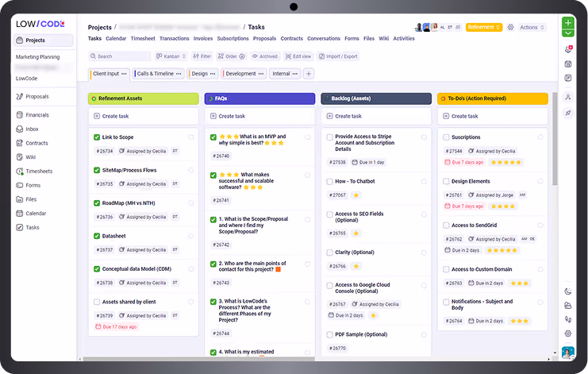Open Timesheets in the left sidebar
Viewport: 588px width, 374px height.
pyautogui.click(x=34, y=172)
